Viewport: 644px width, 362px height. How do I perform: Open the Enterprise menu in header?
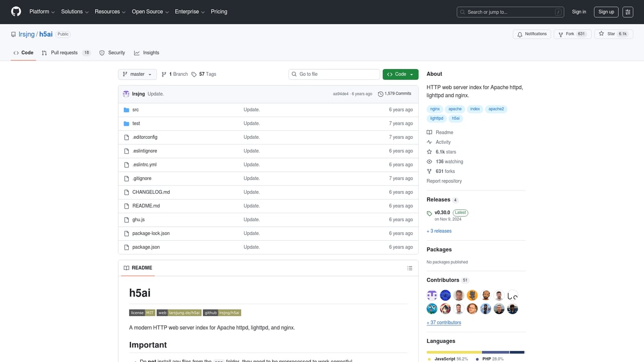coord(190,12)
